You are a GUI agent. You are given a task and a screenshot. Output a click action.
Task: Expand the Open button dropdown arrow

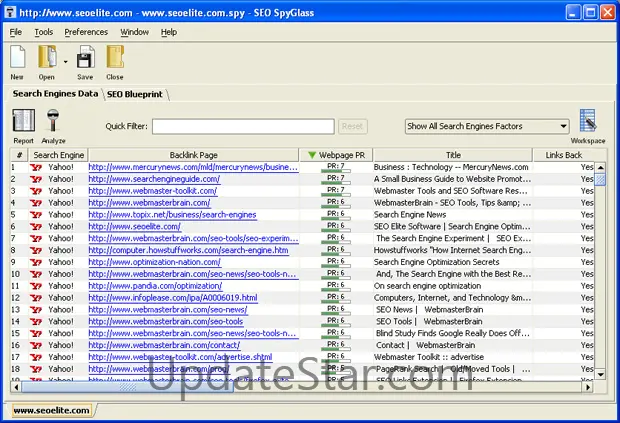(x=64, y=60)
